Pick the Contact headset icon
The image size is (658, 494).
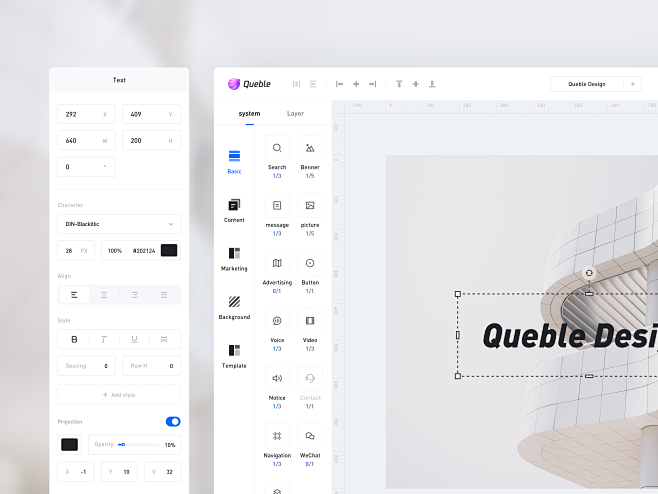[310, 378]
